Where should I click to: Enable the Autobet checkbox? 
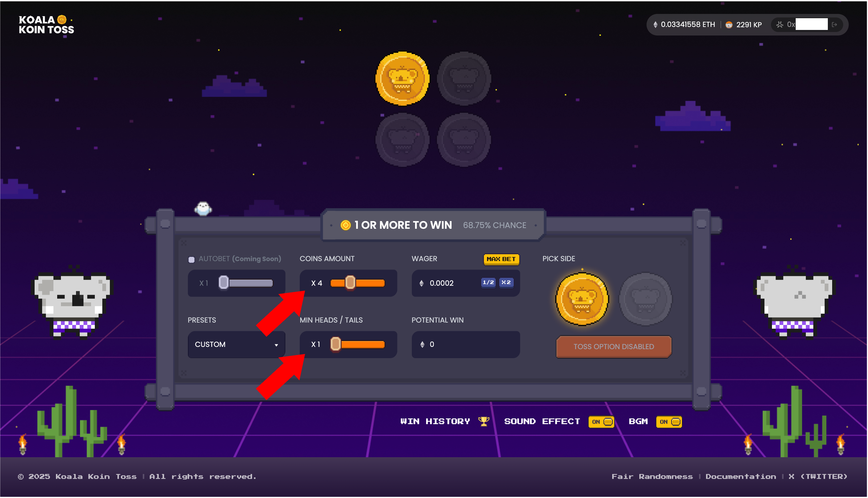click(x=191, y=259)
